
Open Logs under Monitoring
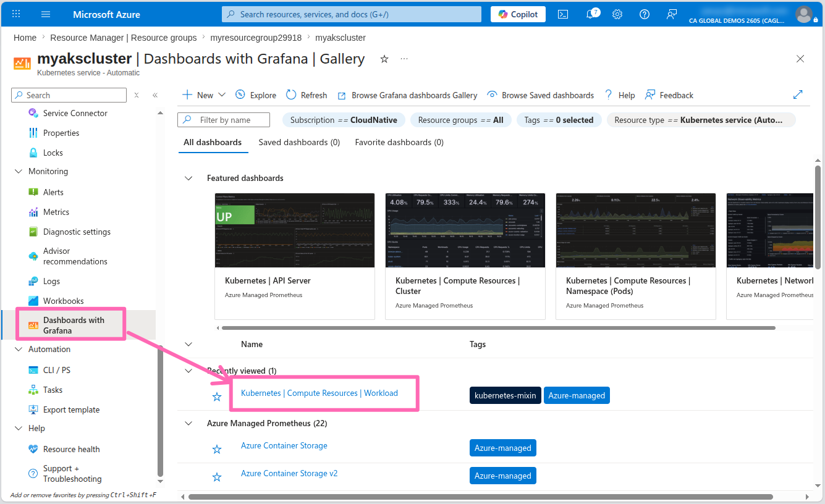pyautogui.click(x=51, y=281)
